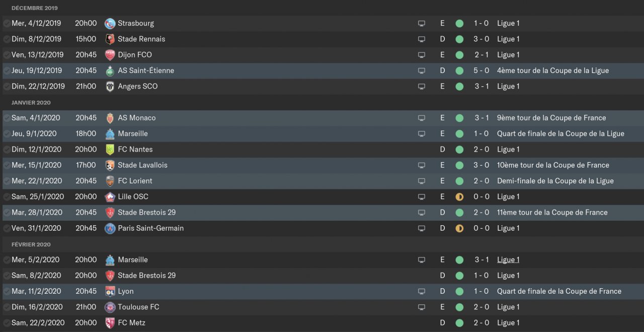Click the checkmark icon beside FC Lorient fixture
This screenshot has height=332, width=644.
7,181
